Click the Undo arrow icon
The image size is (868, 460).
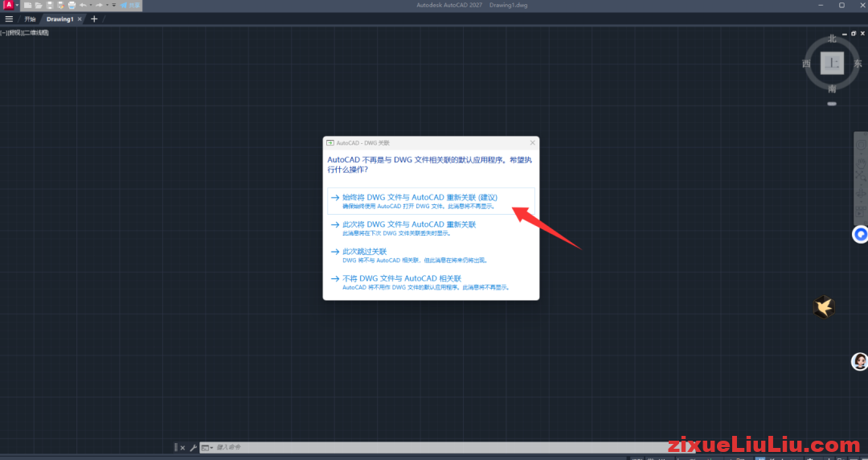(x=83, y=5)
